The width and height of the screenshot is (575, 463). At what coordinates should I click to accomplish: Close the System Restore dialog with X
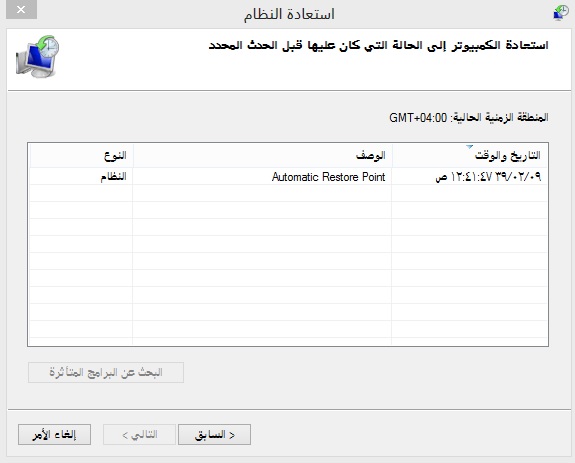pyautogui.click(x=21, y=10)
